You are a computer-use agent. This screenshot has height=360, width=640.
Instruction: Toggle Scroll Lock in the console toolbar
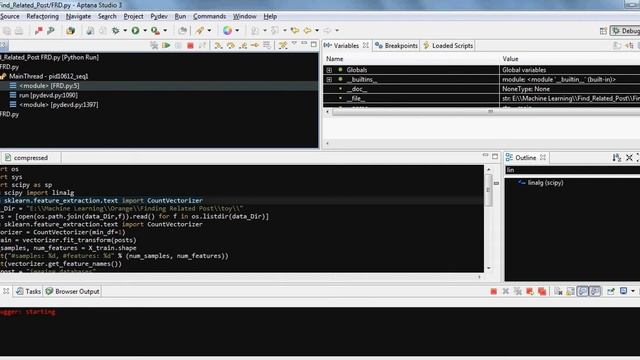coord(570,291)
